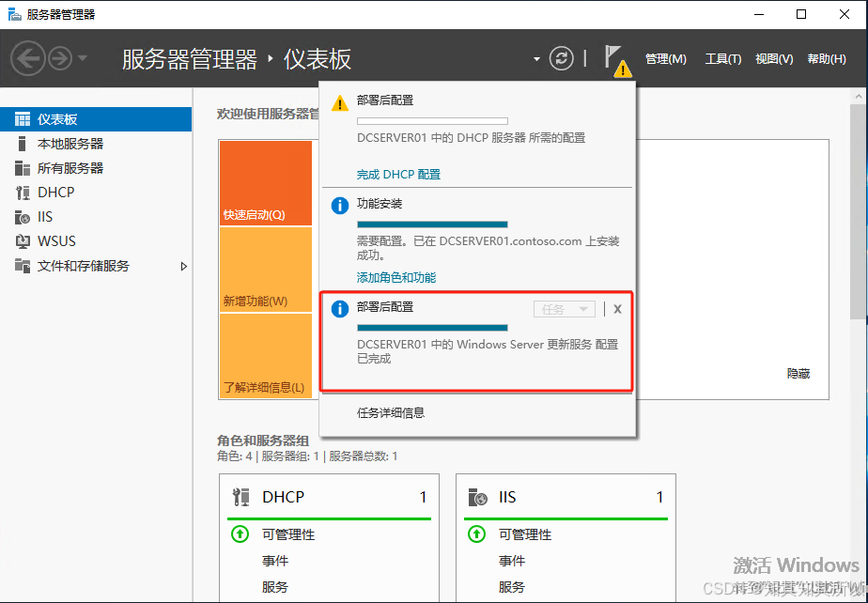868x603 pixels.
Task: Click the IIS tile globe icon
Action: pos(477,497)
